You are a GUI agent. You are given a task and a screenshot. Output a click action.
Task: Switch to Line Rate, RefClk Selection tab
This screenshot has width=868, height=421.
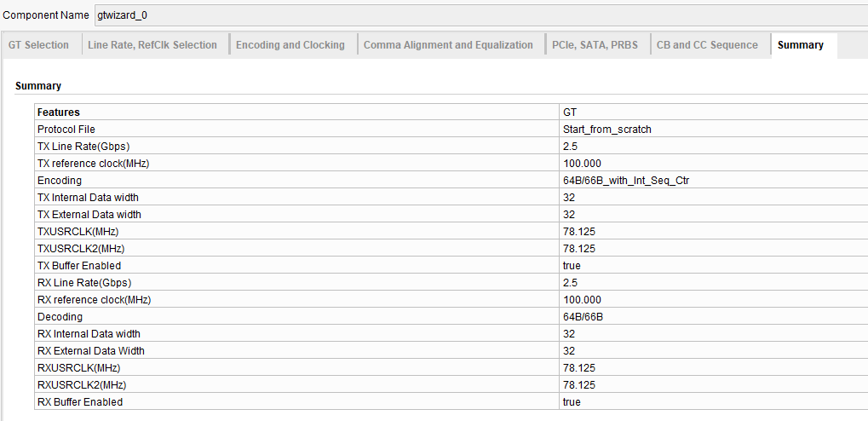point(152,45)
